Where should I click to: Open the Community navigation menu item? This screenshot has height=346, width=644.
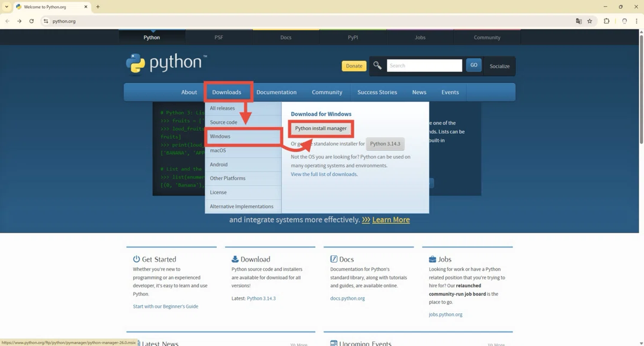tap(327, 92)
